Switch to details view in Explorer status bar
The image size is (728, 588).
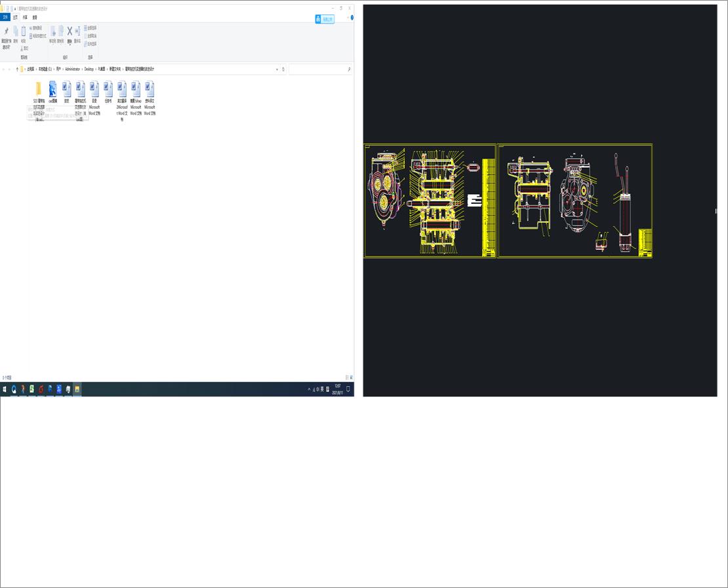(347, 378)
